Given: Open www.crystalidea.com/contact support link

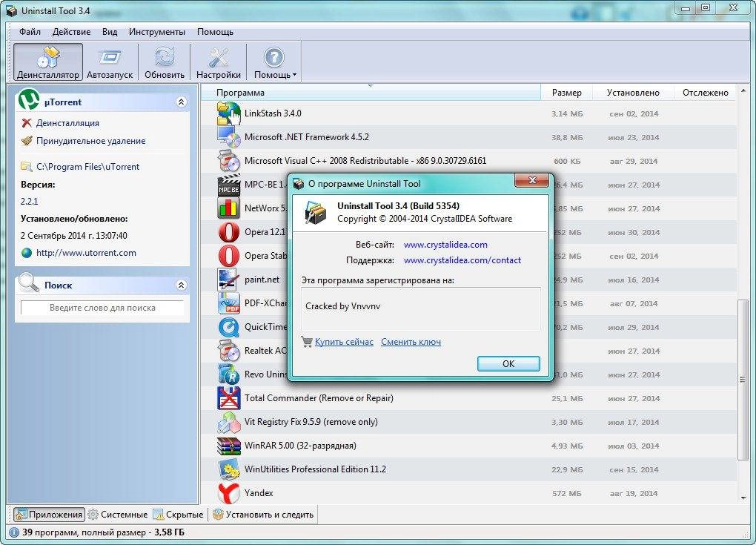Looking at the screenshot, I should point(462,260).
